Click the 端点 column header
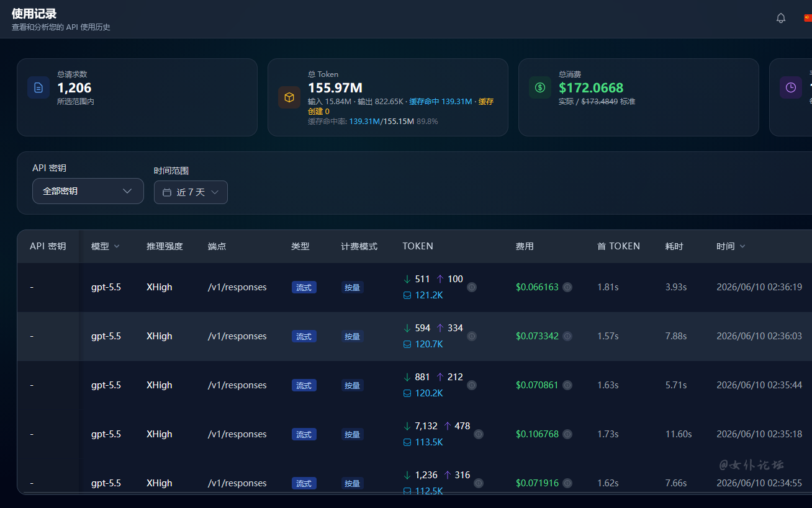 point(217,246)
